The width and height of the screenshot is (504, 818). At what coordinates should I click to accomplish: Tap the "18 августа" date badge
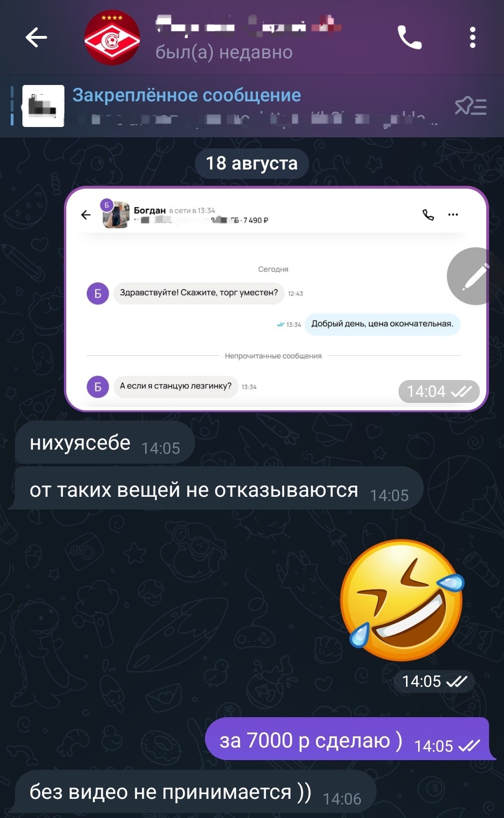tap(252, 163)
